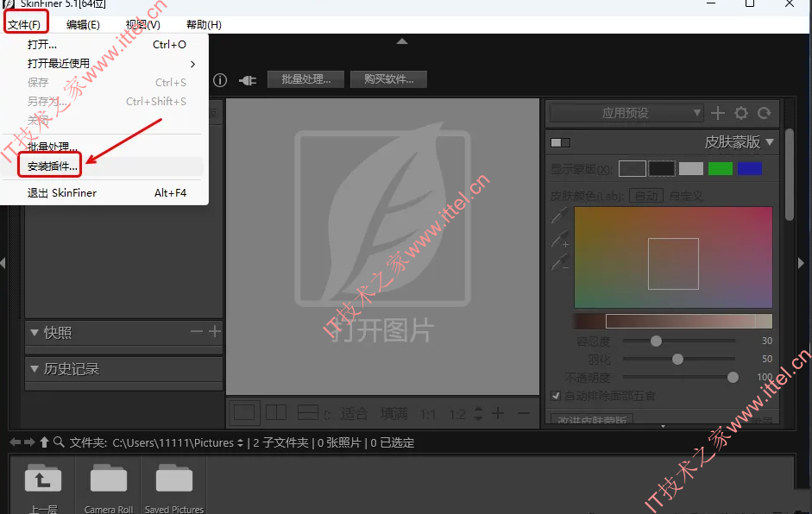Collapse the 快照 section
The image size is (812, 514).
(35, 332)
